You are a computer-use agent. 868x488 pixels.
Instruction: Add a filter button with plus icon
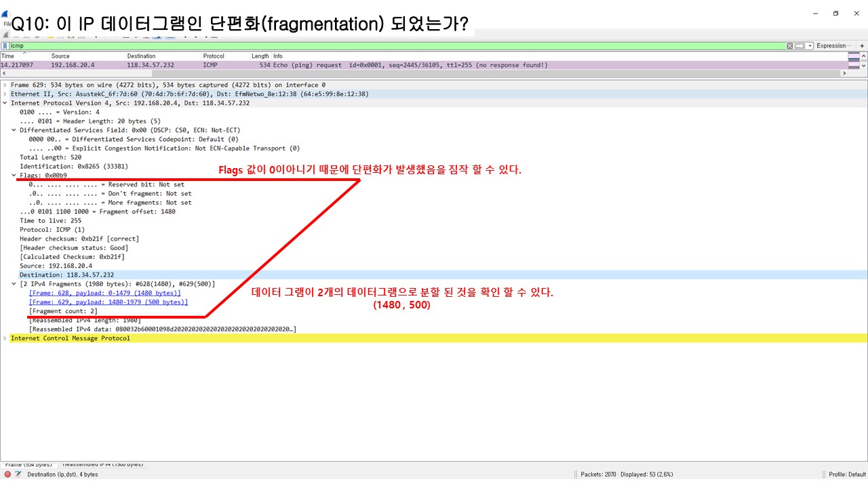pyautogui.click(x=863, y=46)
